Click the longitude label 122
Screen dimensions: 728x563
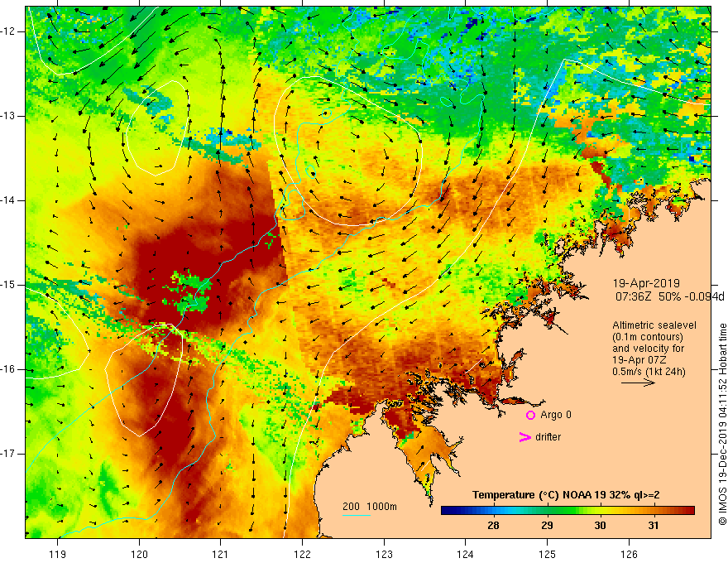point(302,554)
